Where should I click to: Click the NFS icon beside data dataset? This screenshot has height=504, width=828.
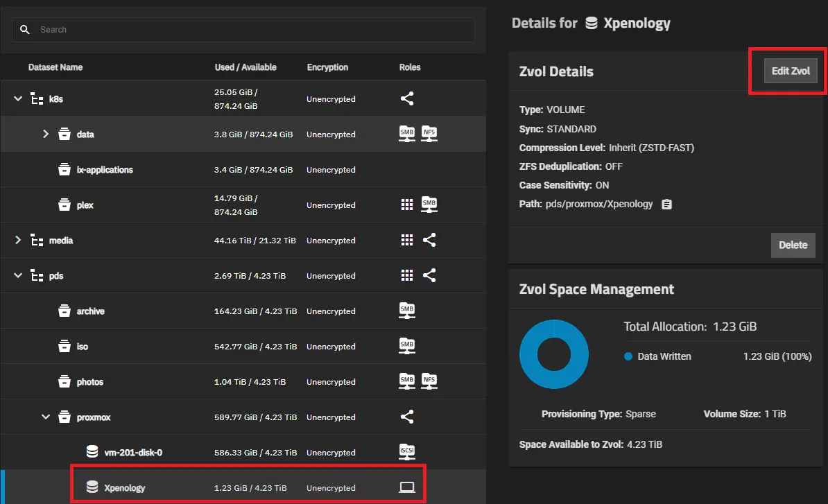pos(429,134)
